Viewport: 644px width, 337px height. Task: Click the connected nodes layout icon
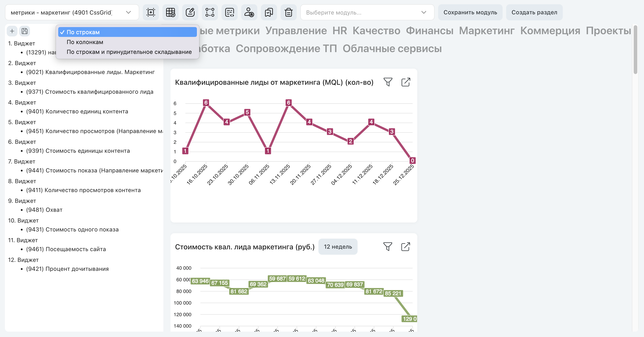point(210,12)
